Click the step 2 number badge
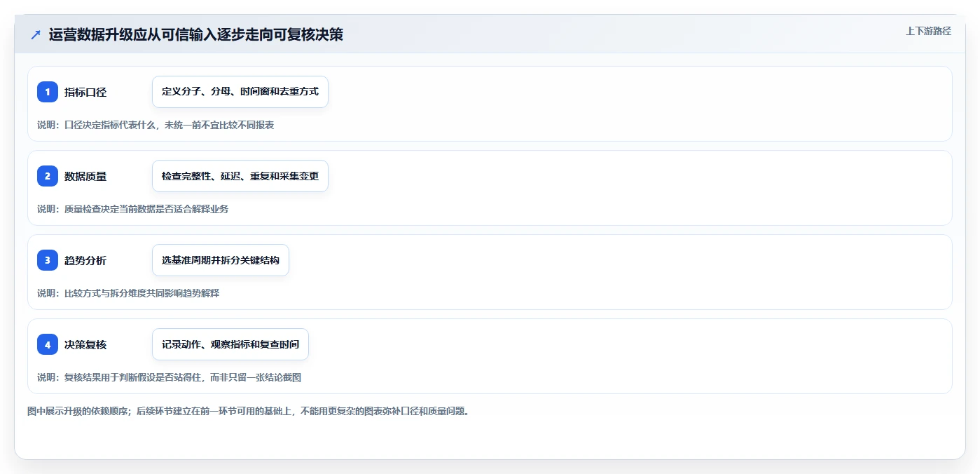The width and height of the screenshot is (980, 474). [48, 176]
